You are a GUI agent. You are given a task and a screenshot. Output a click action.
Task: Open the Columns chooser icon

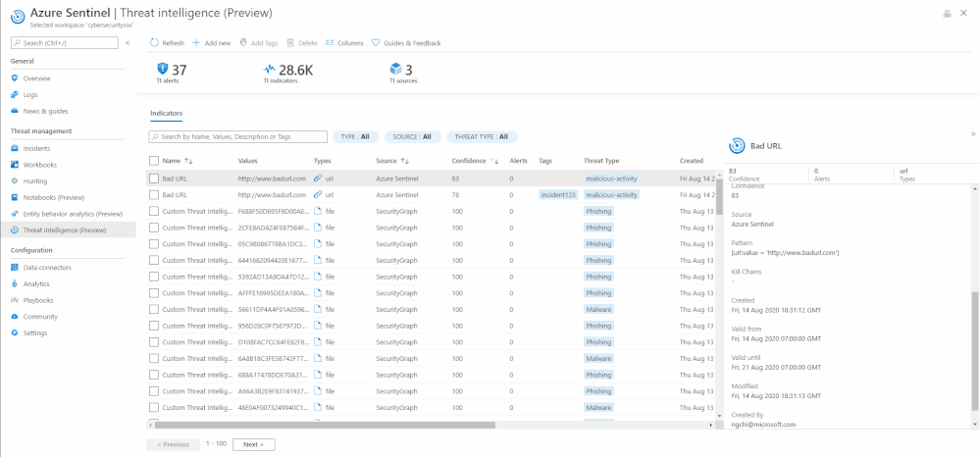(330, 42)
